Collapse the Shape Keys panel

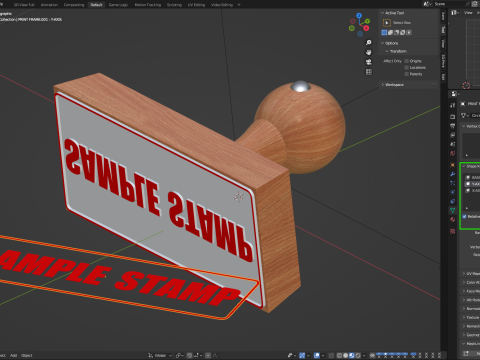point(464,166)
